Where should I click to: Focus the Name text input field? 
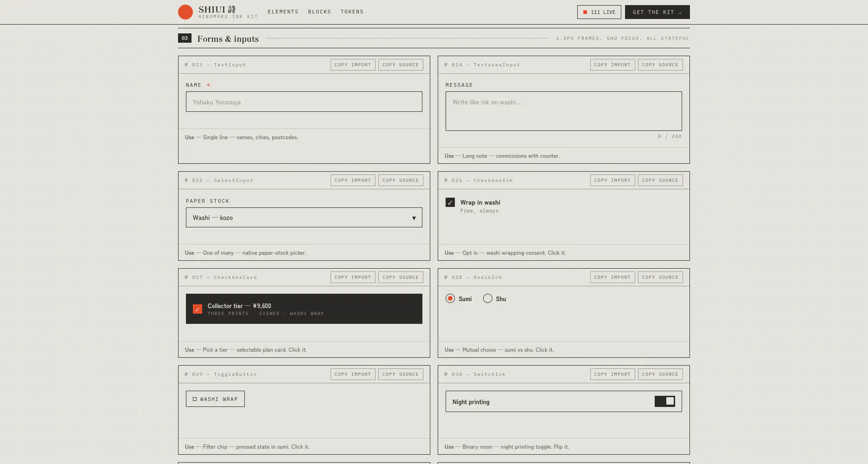coord(304,102)
